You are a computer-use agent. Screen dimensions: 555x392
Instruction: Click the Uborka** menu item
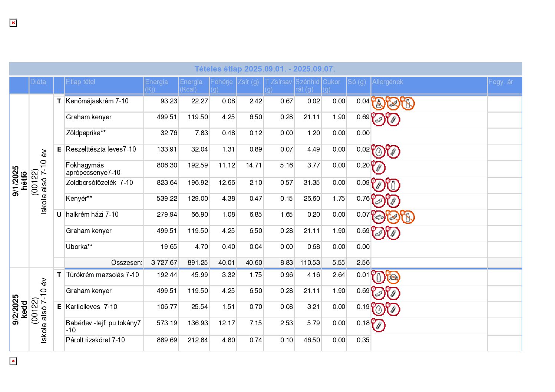pos(79,247)
